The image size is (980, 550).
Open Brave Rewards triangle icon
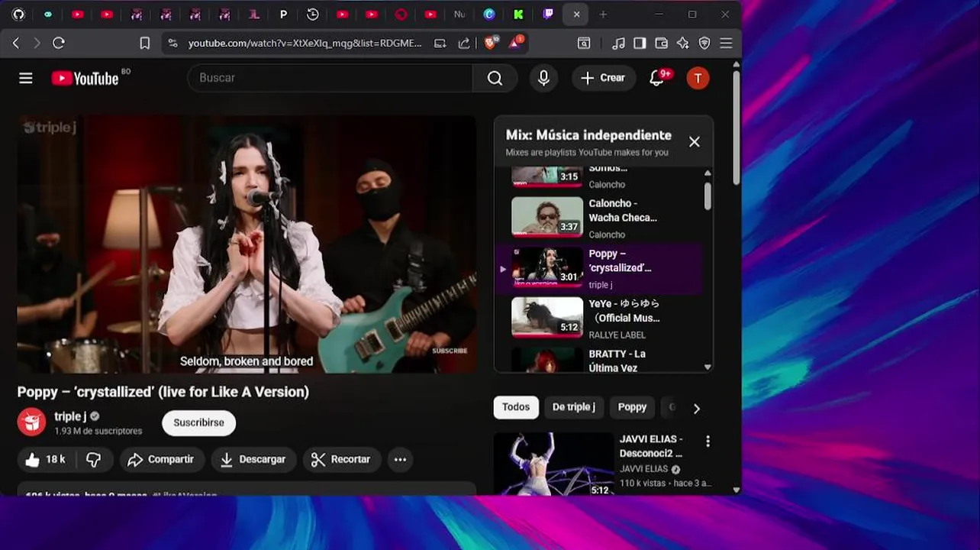coord(515,43)
